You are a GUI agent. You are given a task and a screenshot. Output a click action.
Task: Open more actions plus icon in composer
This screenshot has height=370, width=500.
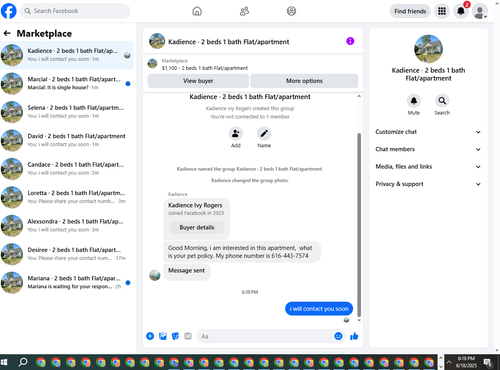(x=150, y=336)
